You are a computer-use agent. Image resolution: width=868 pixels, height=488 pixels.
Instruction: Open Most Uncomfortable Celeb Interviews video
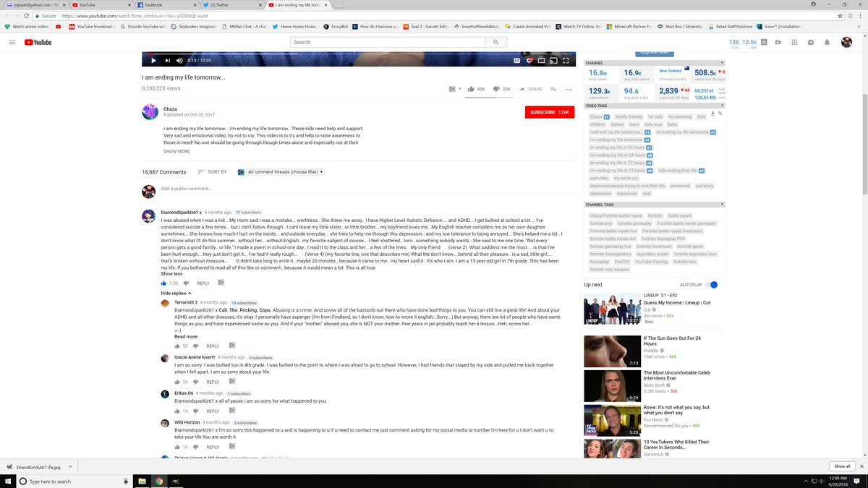[612, 386]
